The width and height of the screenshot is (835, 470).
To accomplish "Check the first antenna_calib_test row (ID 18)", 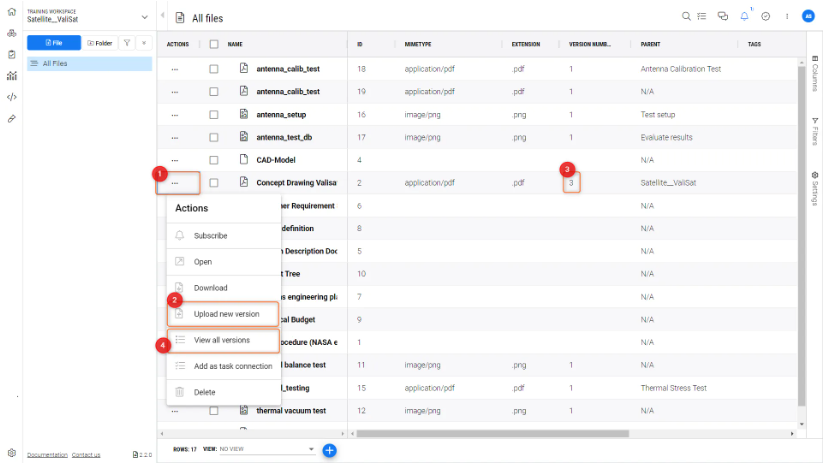I will pyautogui.click(x=214, y=69).
